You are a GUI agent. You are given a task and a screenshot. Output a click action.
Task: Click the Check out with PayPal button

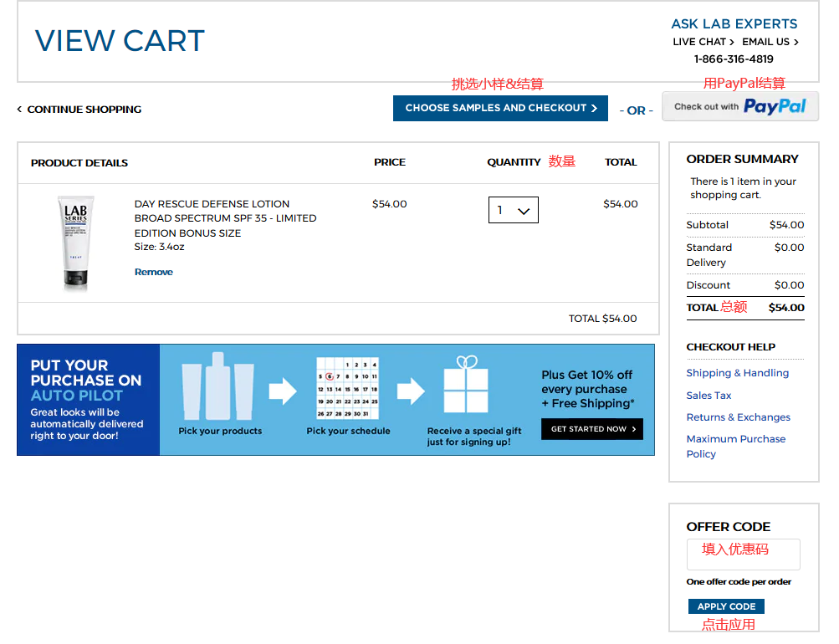(739, 107)
